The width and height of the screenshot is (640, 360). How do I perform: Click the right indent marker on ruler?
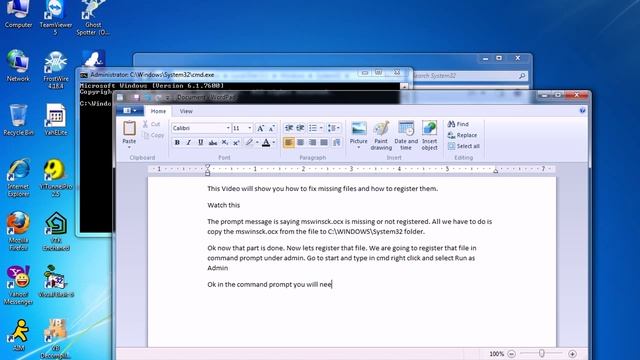coord(496,171)
